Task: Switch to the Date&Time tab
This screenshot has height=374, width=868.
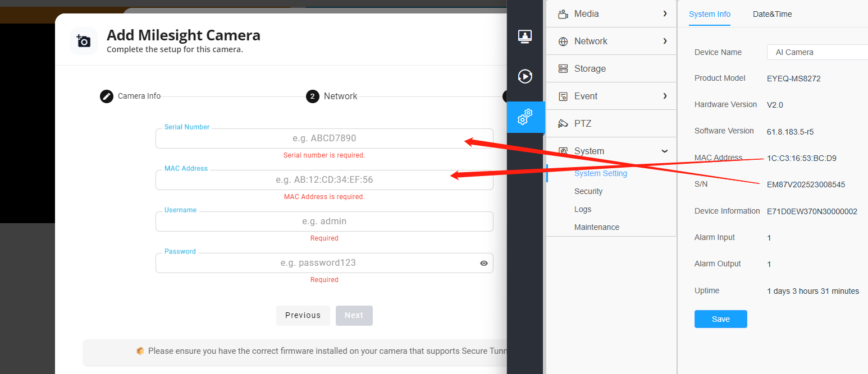Action: 773,14
